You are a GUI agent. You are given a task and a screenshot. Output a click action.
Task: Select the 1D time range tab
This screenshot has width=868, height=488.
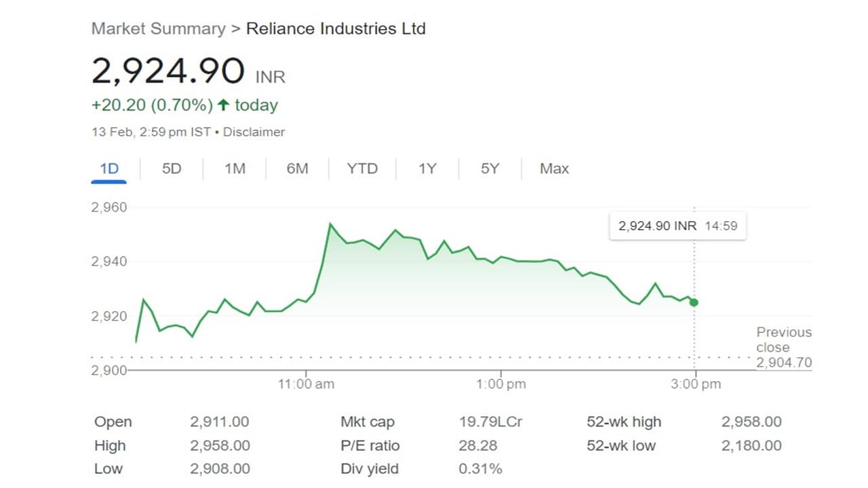109,169
